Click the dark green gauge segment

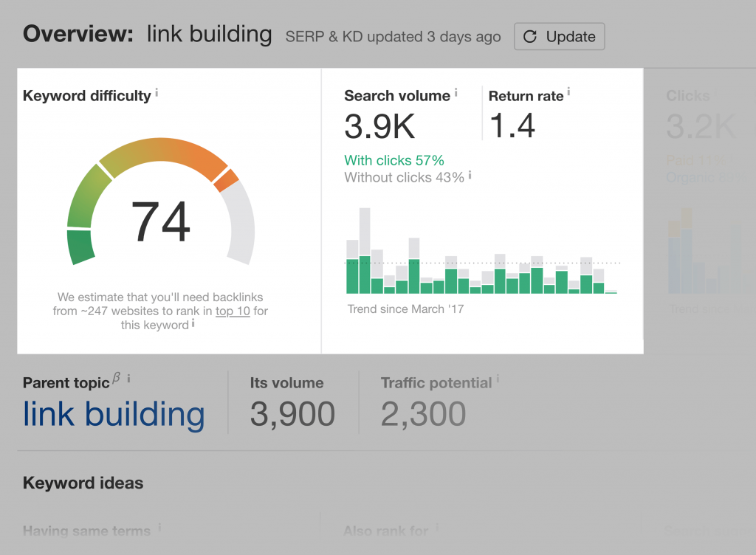click(80, 247)
